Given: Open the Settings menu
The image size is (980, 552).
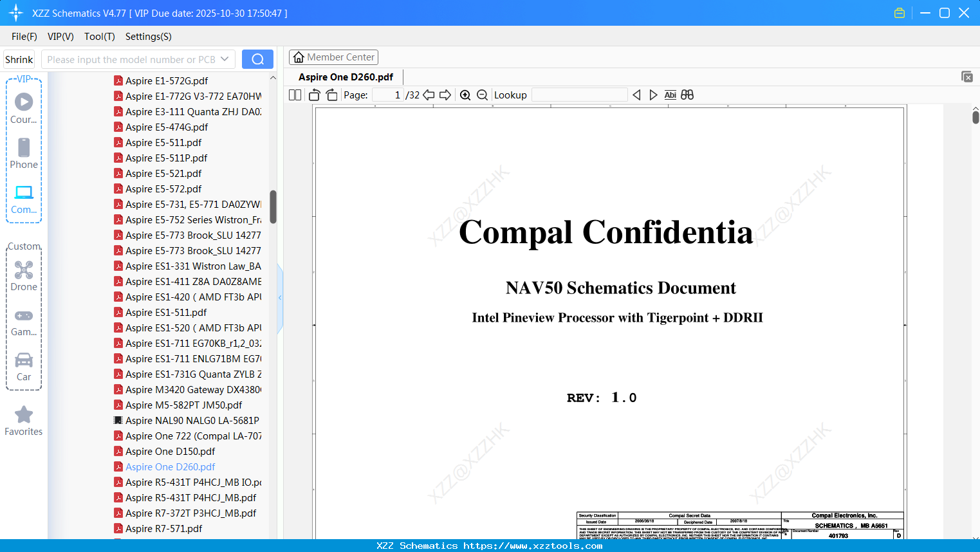Looking at the screenshot, I should 149,37.
